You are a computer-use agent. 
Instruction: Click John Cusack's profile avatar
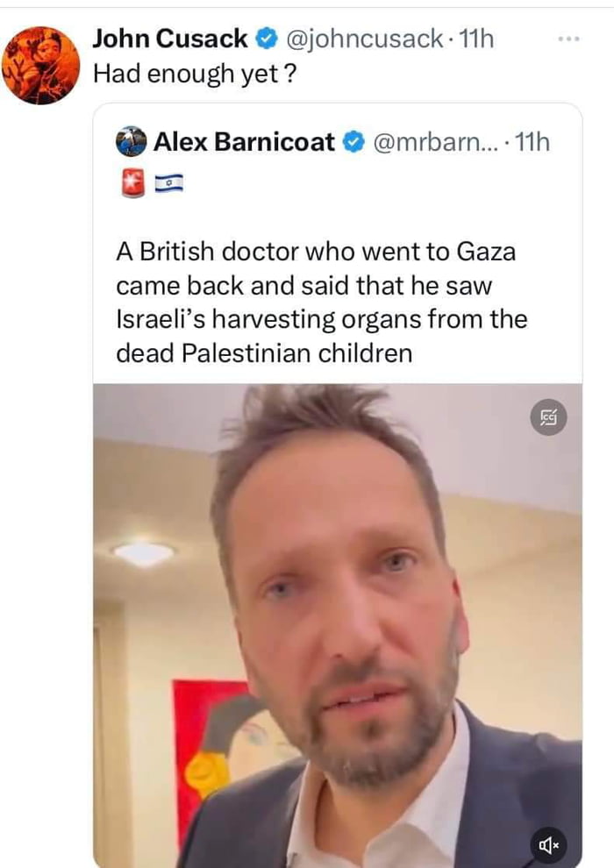click(x=40, y=65)
